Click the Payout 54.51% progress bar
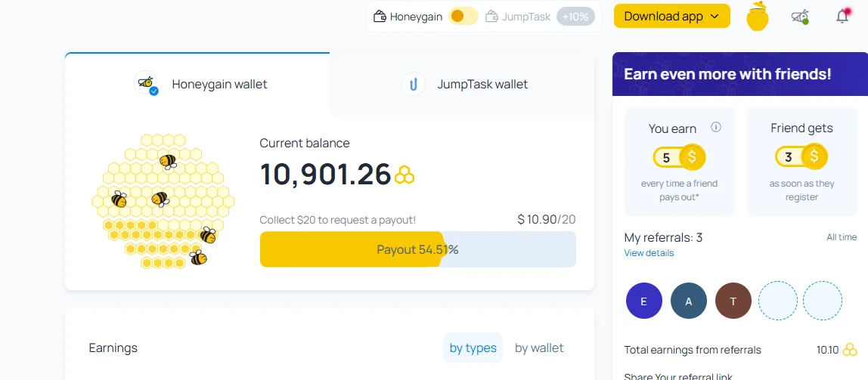Image resolution: width=868 pixels, height=380 pixels. click(x=418, y=249)
